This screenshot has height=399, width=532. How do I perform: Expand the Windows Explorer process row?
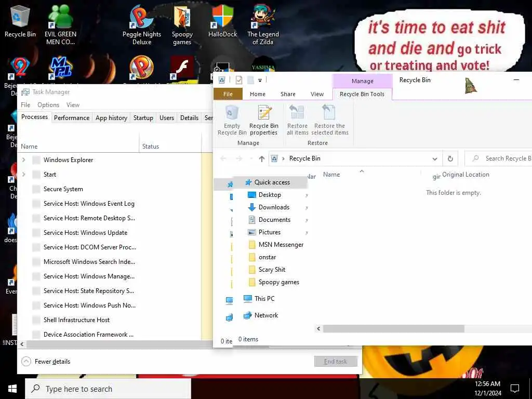click(x=23, y=160)
